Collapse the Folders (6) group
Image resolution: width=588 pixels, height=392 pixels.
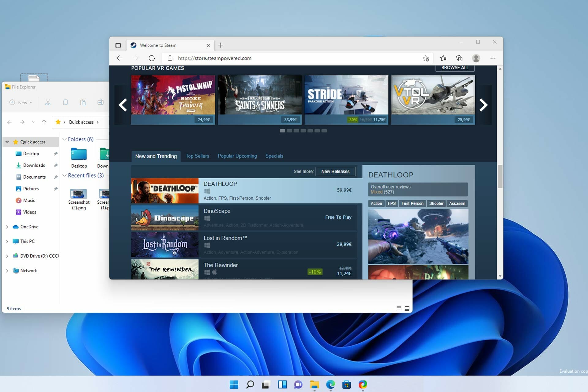tap(64, 139)
